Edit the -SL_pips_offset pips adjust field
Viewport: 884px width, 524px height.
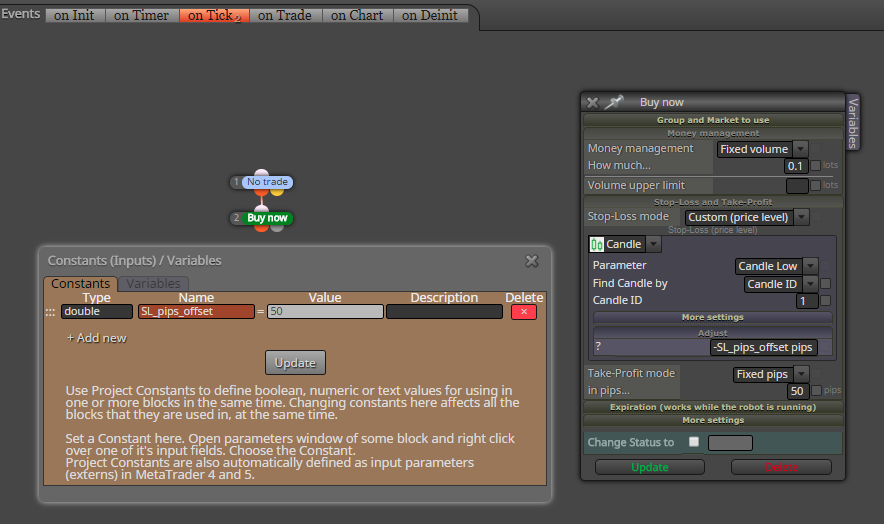pyautogui.click(x=763, y=347)
